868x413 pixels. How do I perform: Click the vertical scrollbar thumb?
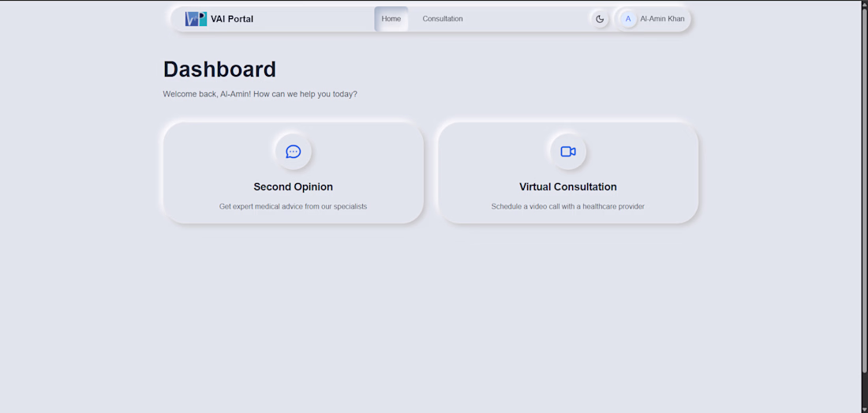pos(864,190)
